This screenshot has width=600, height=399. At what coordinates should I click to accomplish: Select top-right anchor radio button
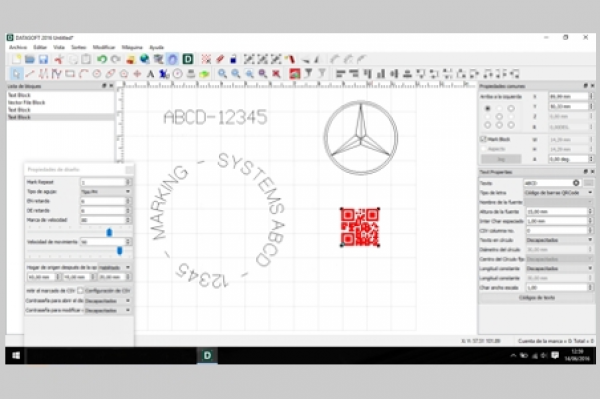(x=511, y=108)
